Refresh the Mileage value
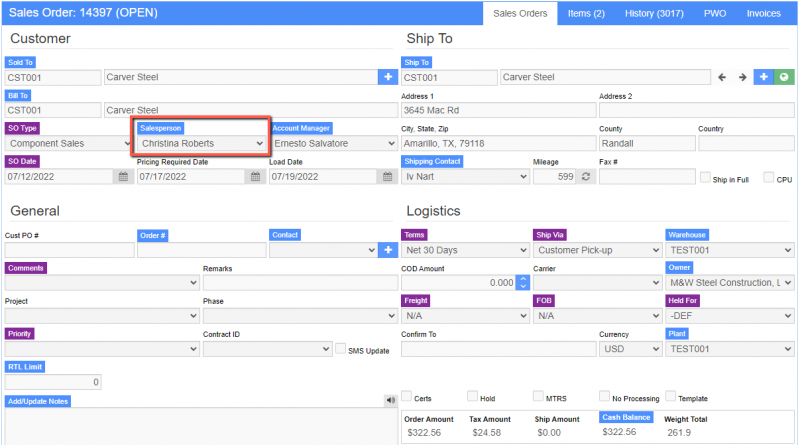Screen dimensions: 800x445 click(x=586, y=176)
